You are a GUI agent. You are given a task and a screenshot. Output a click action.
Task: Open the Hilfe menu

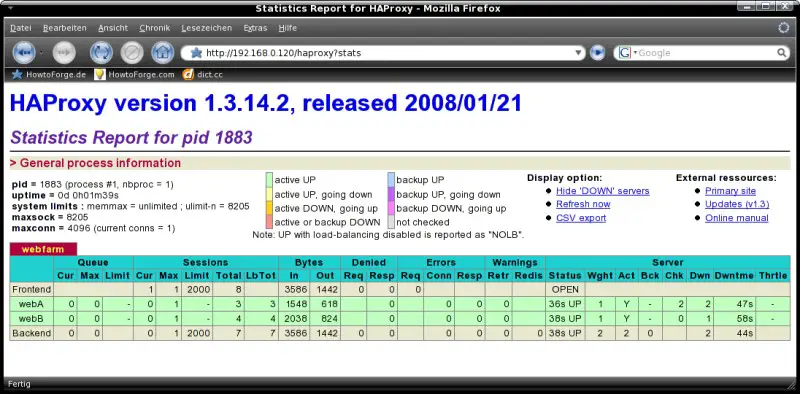click(x=288, y=28)
